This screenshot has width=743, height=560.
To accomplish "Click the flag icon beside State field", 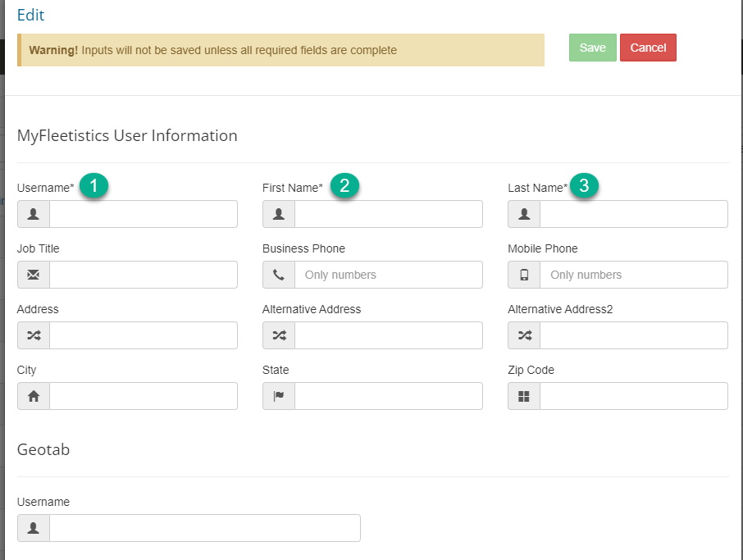I will coord(279,396).
